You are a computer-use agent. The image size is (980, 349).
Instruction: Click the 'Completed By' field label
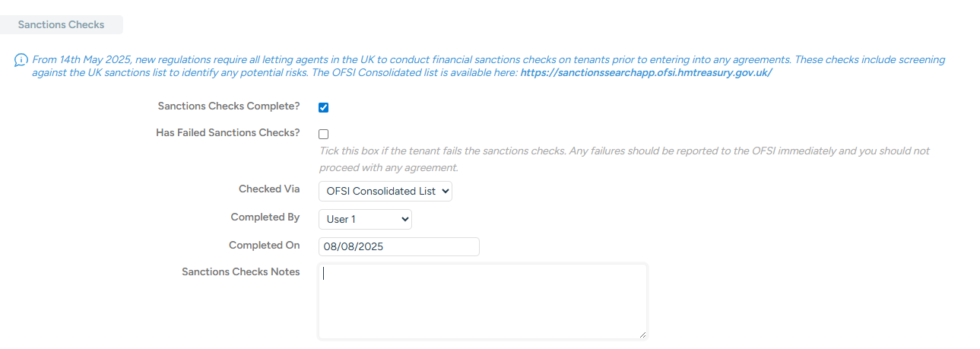click(x=265, y=217)
